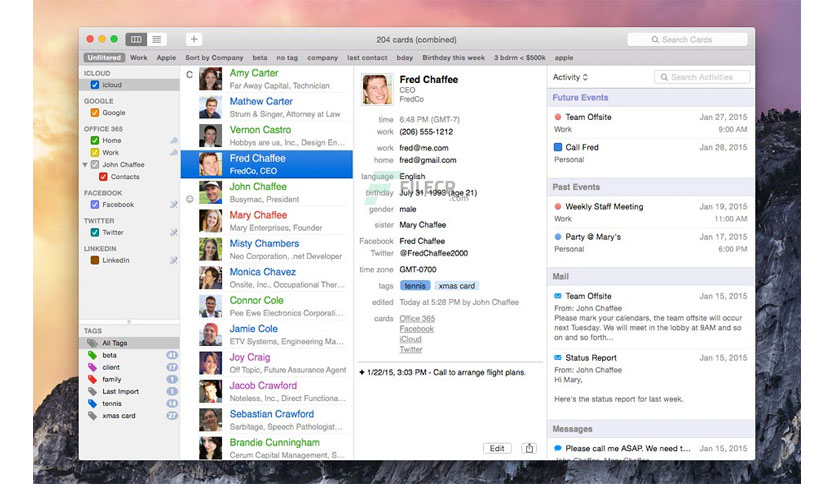Toggle the LinkedIn account checkbox
Screen dimensions: 836x484
(95, 260)
